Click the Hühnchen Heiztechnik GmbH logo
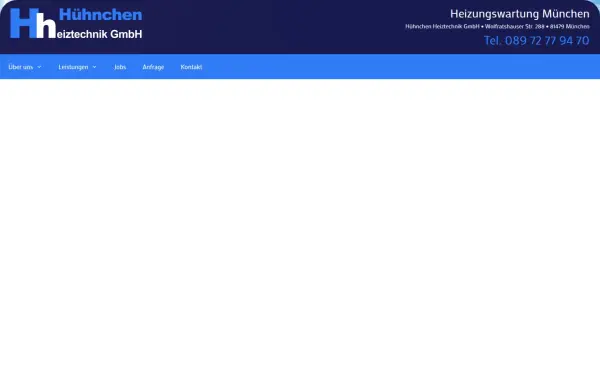The height and width of the screenshot is (375, 600). click(76, 24)
